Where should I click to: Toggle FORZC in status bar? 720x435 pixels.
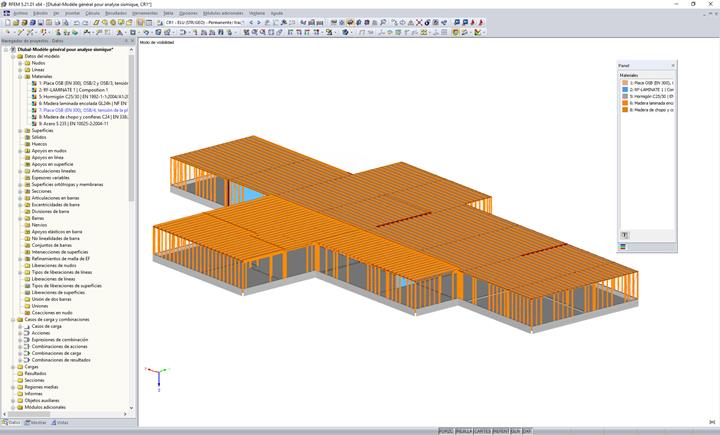(x=446, y=431)
